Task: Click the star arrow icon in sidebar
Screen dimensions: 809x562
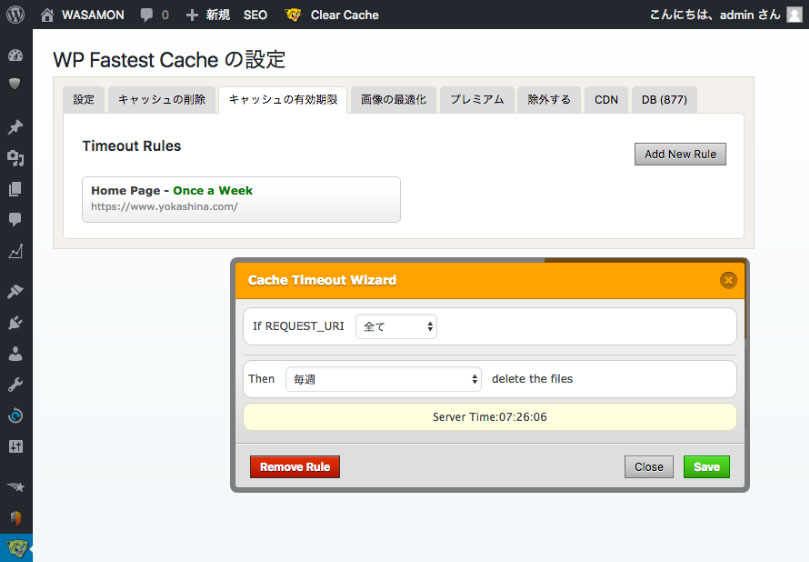Action: 15,487
